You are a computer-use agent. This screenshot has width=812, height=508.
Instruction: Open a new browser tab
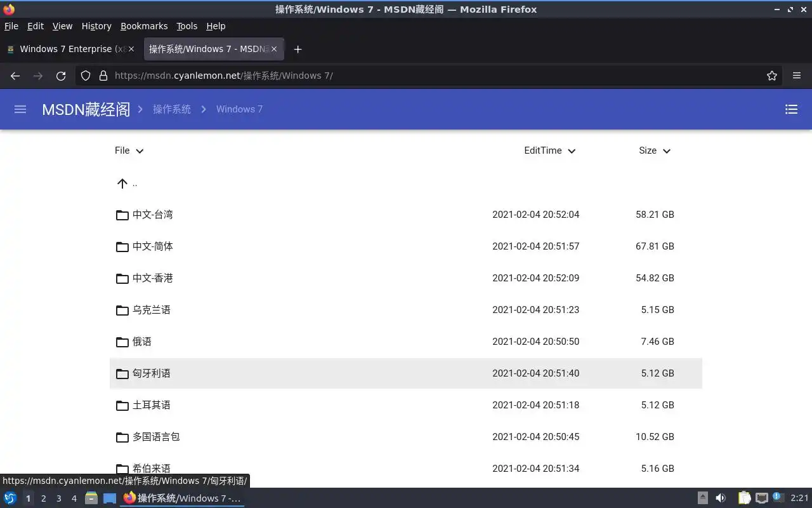[x=298, y=49]
